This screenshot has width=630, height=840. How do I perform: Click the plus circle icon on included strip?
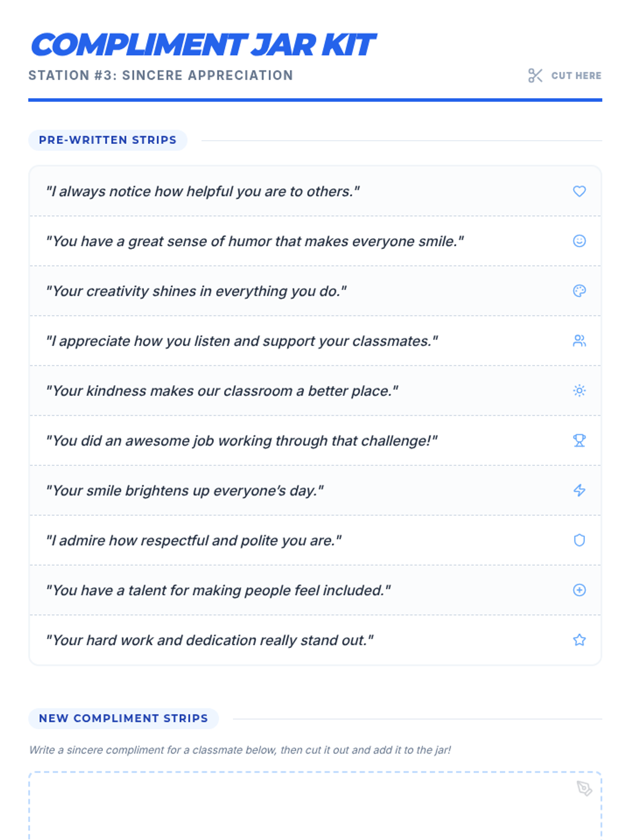pyautogui.click(x=579, y=590)
